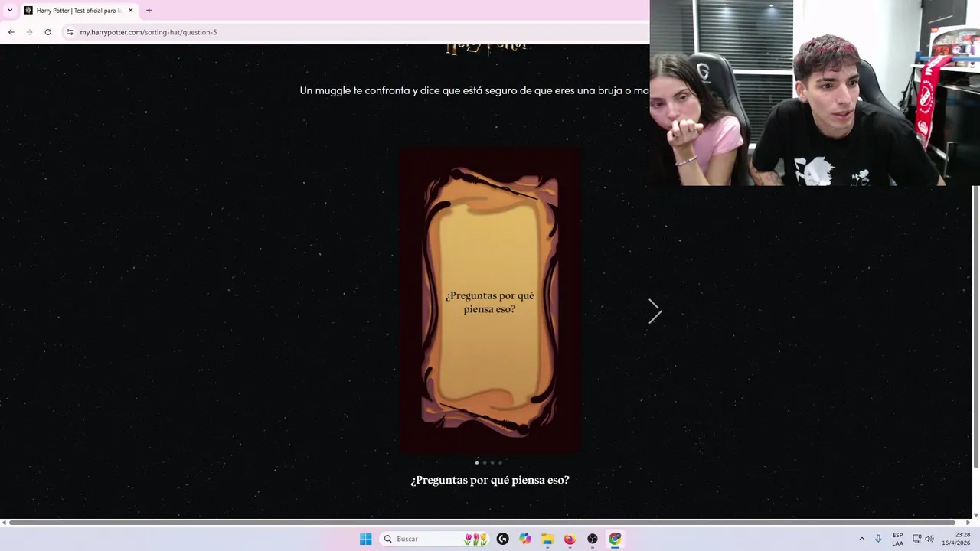
Task: Change the ESP LAA keyboard language
Action: click(x=897, y=539)
